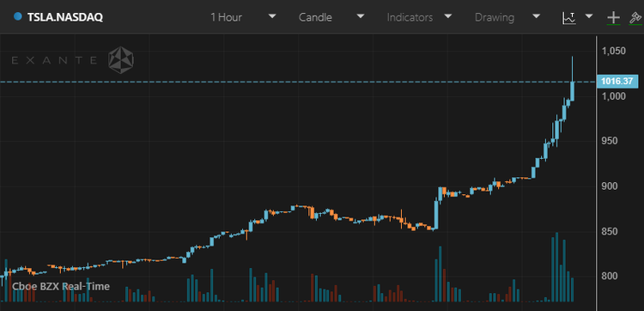Open the 1 Hour timeframe menu
Screen dimensions: 644x311
[x=226, y=18]
